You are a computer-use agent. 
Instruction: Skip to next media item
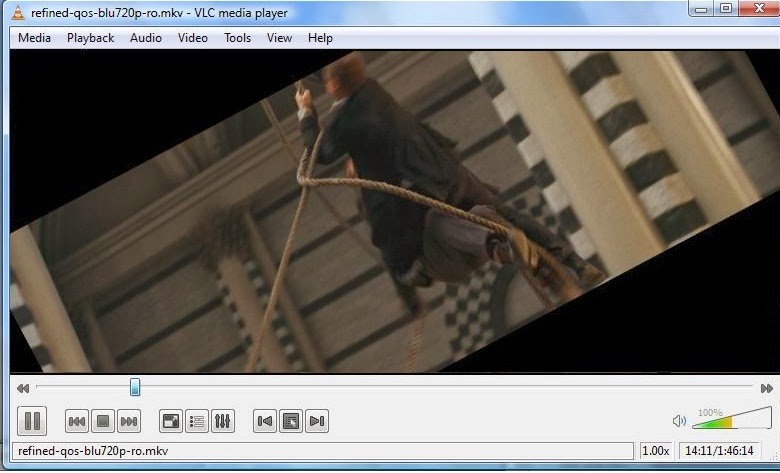tap(129, 421)
